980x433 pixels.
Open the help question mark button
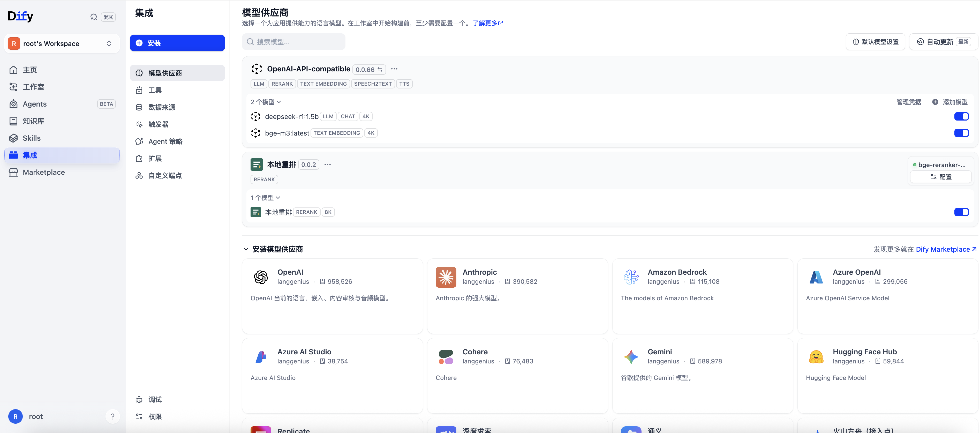112,416
